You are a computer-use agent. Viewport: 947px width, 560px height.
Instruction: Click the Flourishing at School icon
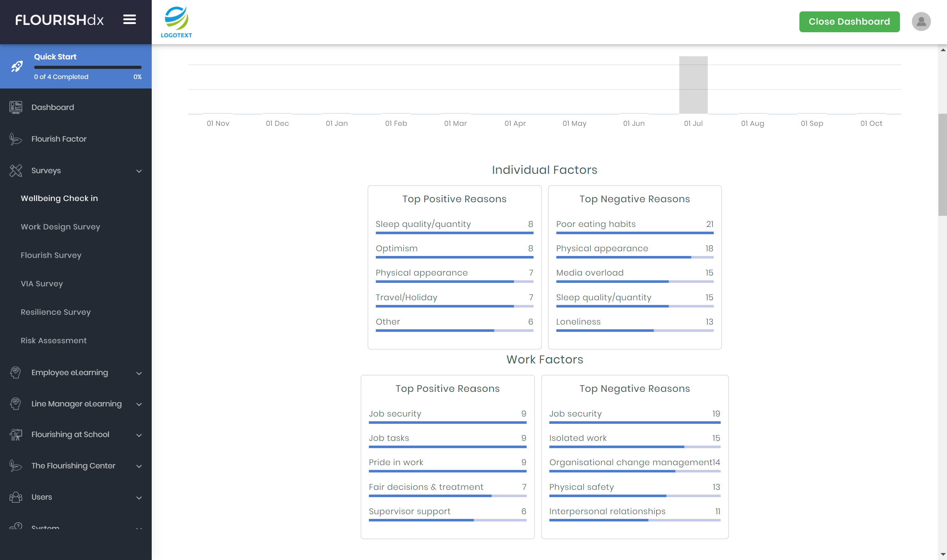tap(15, 435)
